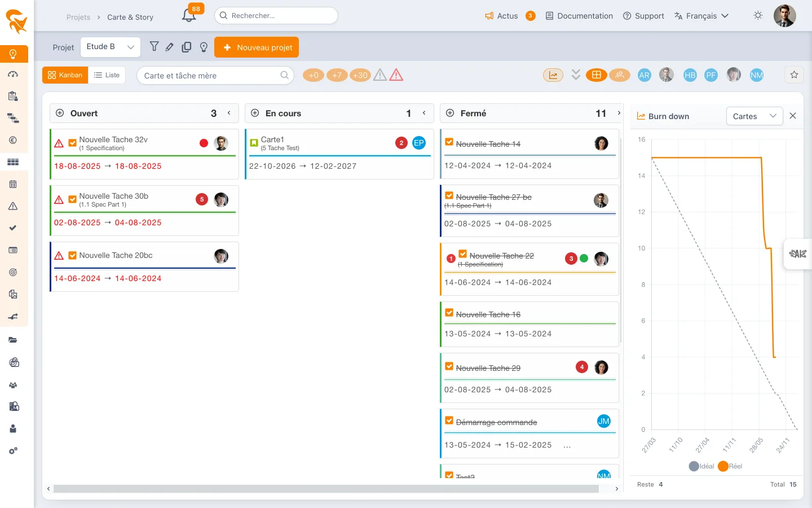
Task: Click the Nouveau projet button
Action: (x=257, y=47)
